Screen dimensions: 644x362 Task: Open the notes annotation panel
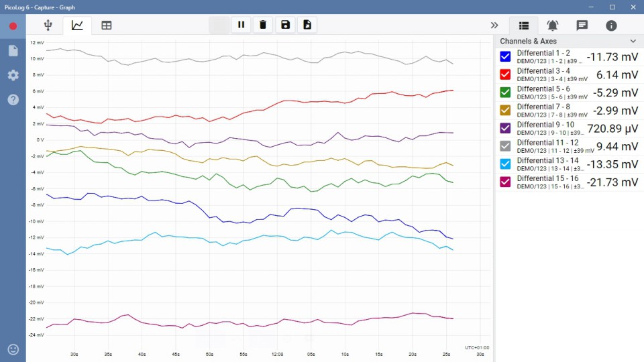tap(582, 25)
